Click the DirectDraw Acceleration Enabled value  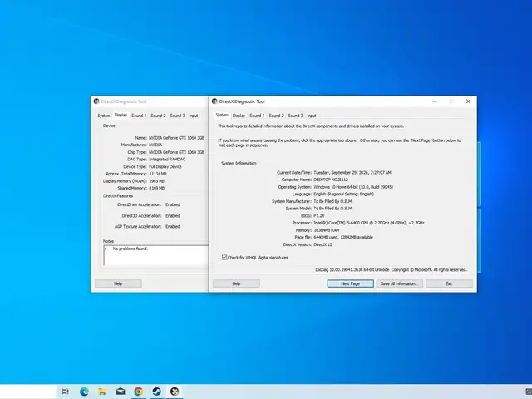click(173, 205)
